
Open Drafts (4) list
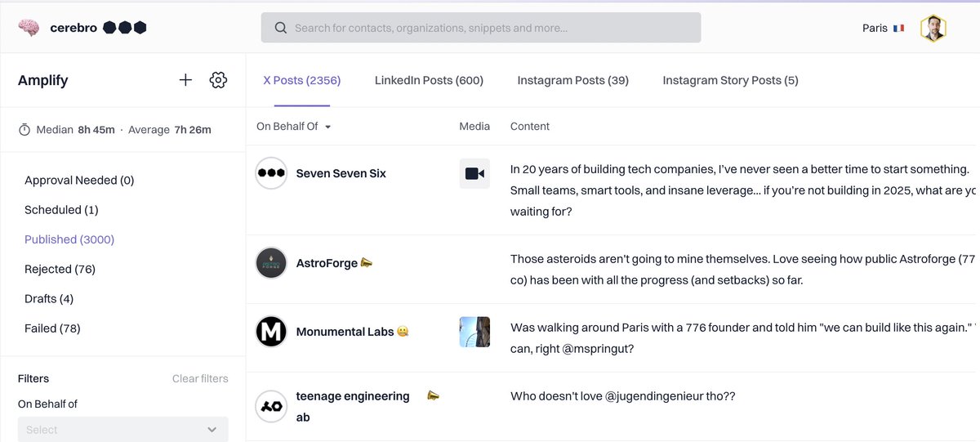point(49,299)
